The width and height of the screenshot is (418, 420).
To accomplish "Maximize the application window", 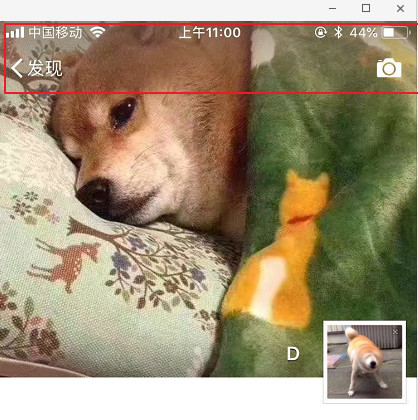I will (366, 8).
